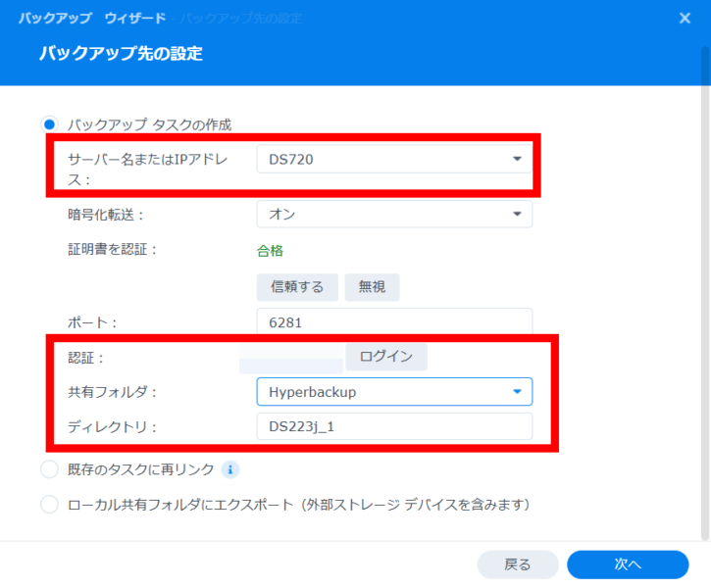Click the バックアップ ウィザード title bar text
711x588 pixels.
(x=91, y=19)
